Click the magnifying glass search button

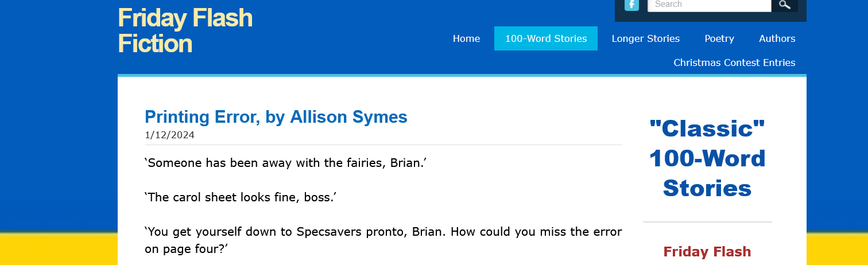coord(785,5)
